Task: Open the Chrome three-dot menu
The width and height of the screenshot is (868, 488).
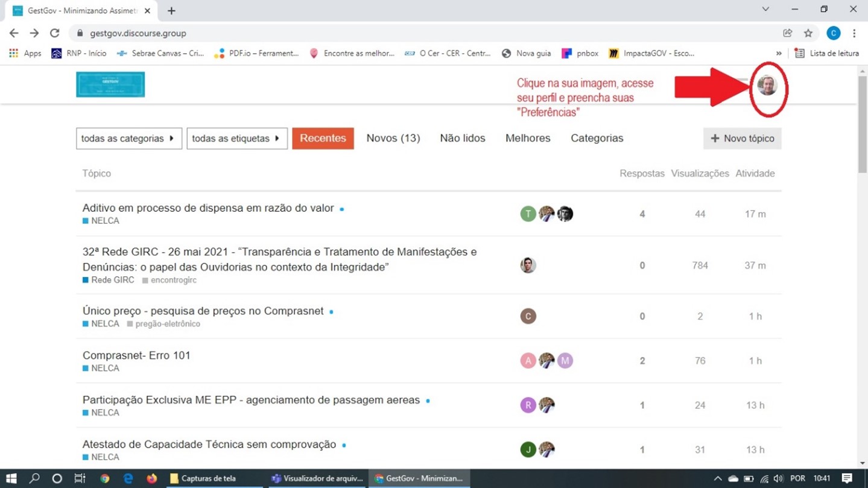Action: point(854,33)
